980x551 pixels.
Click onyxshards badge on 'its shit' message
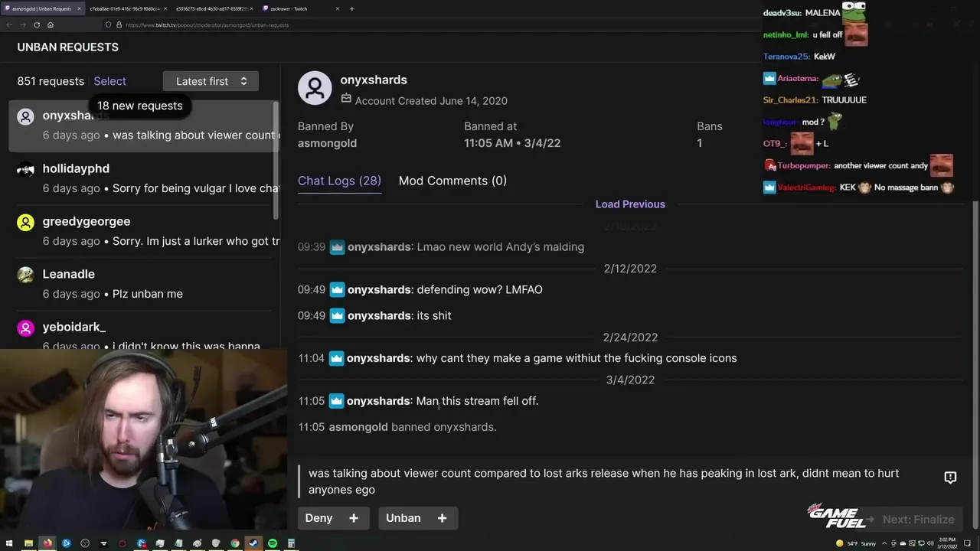337,315
